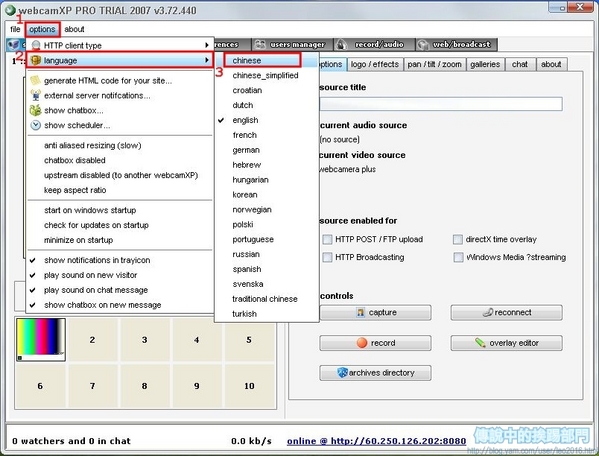Select camera slot 8
Screen dimensions: 599x456
coord(144,386)
